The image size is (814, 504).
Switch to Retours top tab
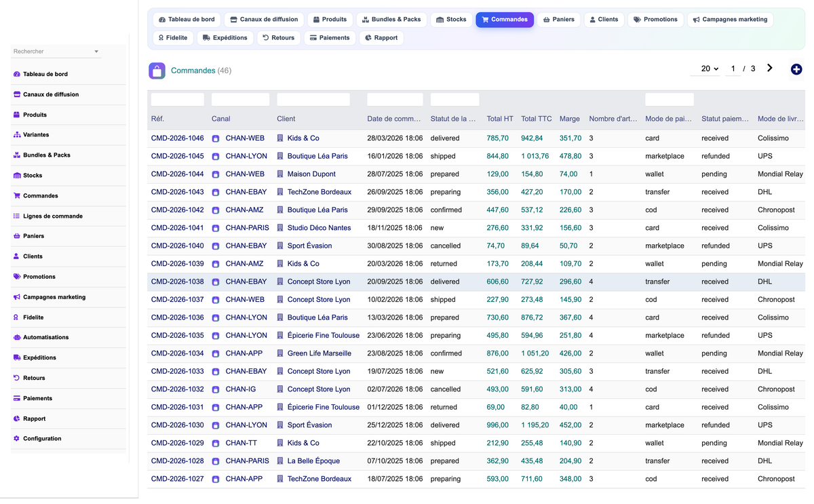279,38
